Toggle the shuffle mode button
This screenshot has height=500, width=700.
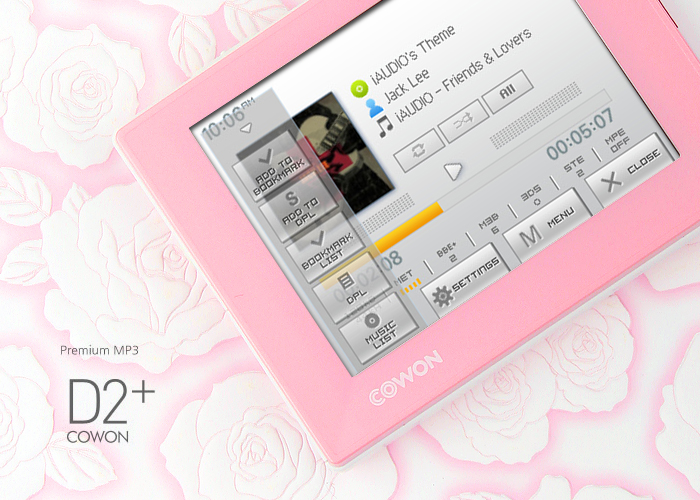pos(464,121)
